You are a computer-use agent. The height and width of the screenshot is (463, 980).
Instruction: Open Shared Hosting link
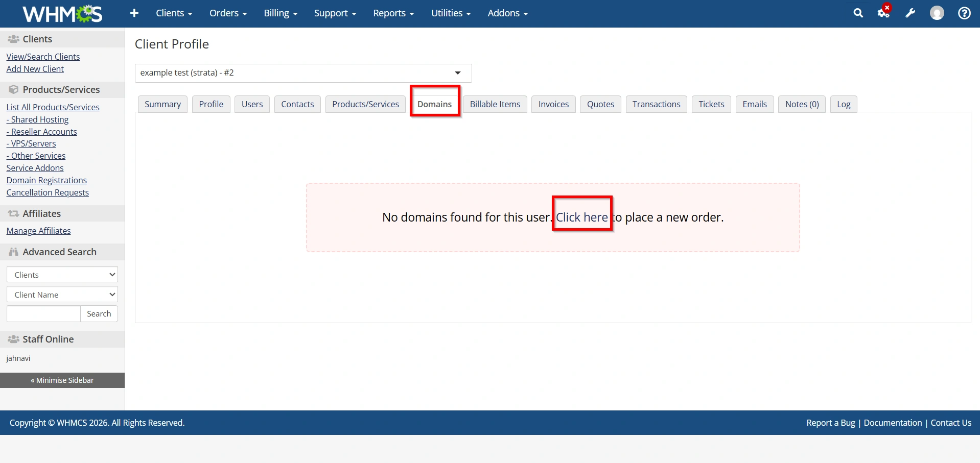pos(37,119)
